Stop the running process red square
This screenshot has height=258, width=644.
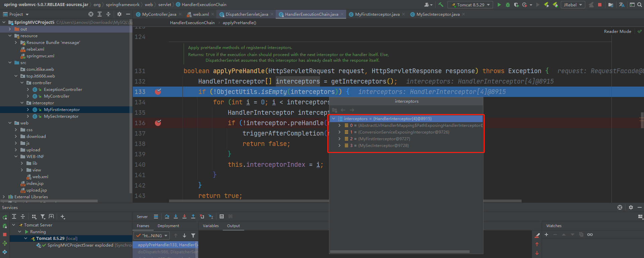coord(600,5)
